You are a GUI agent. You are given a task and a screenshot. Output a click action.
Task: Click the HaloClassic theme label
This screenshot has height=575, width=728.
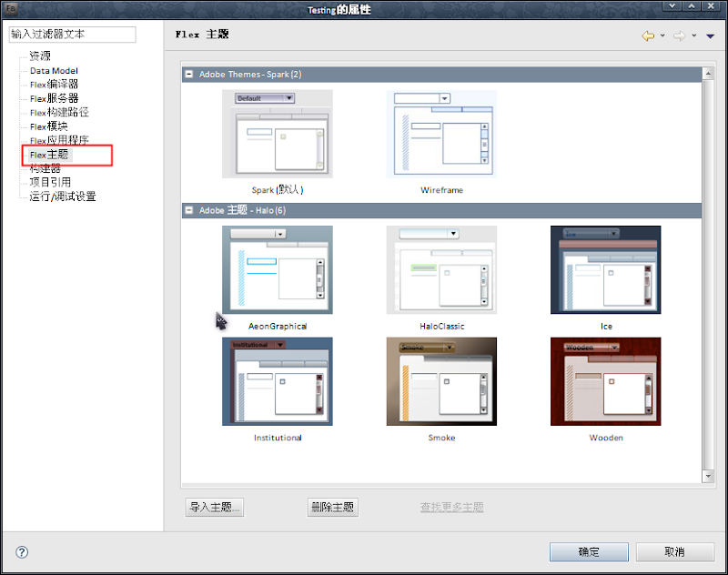click(441, 327)
